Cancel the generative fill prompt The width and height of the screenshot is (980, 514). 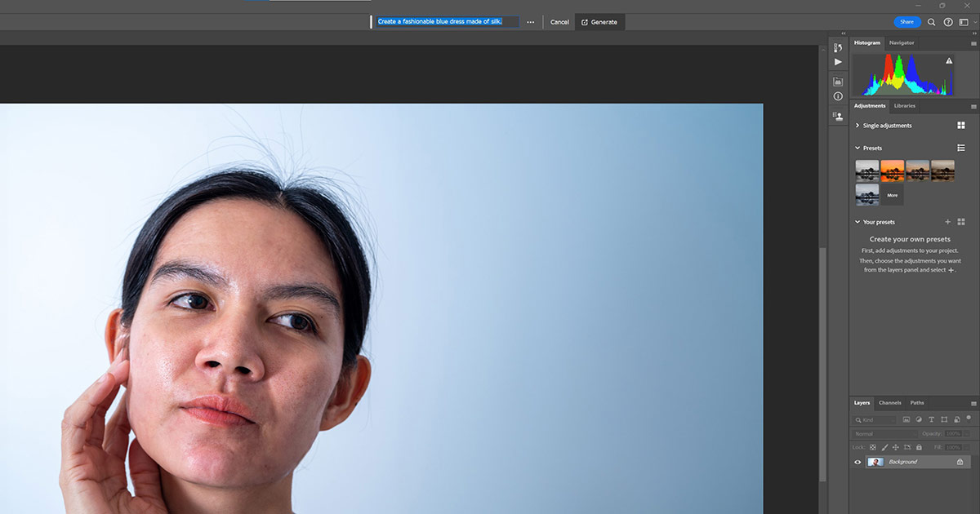click(559, 22)
